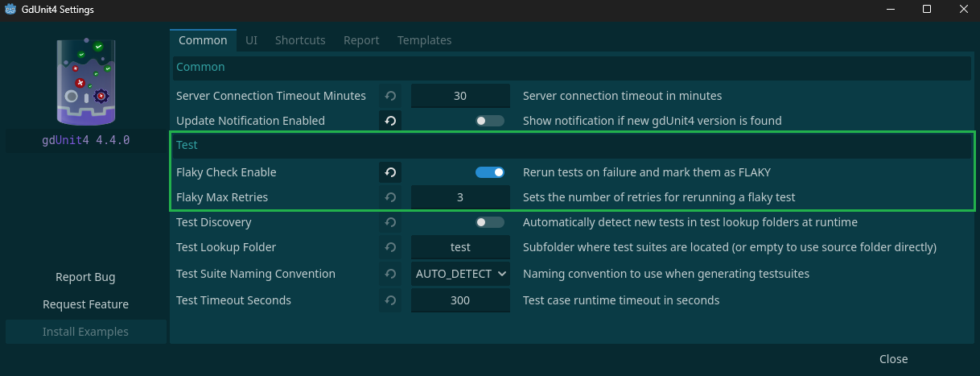Switch to the UI tab
980x376 pixels.
(x=251, y=40)
